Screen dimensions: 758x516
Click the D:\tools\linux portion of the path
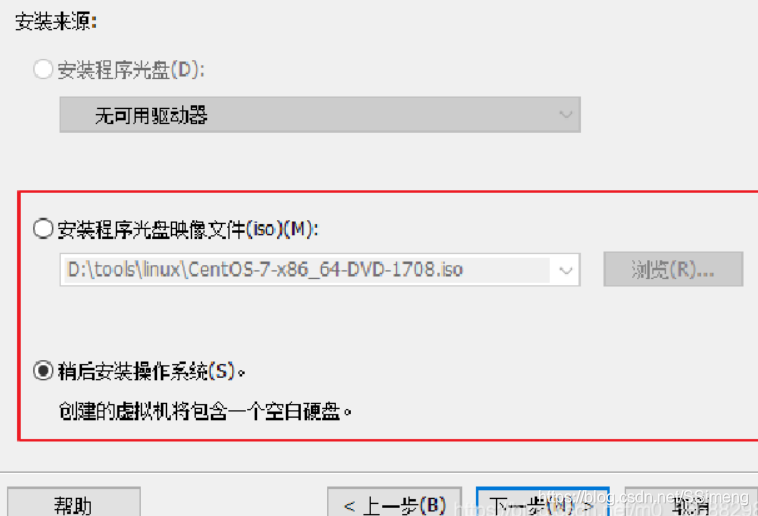tap(127, 269)
